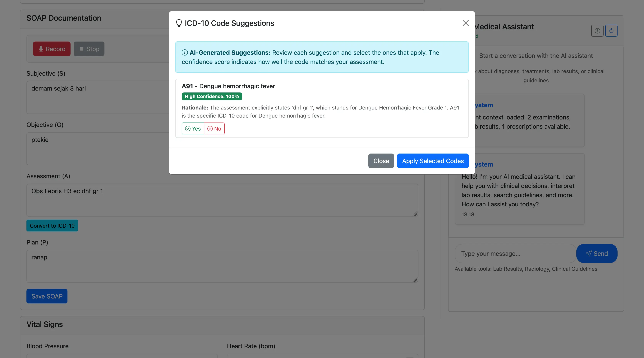Grab the Assessment textarea resize handle

coord(415,214)
